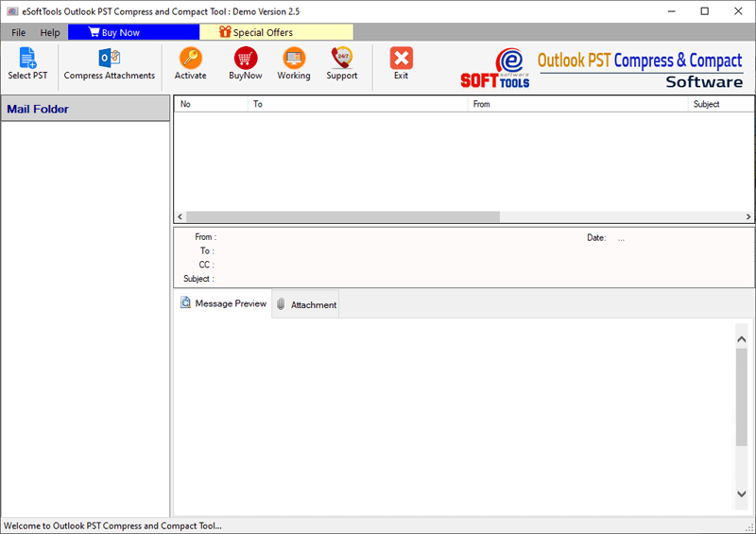Image resolution: width=756 pixels, height=534 pixels.
Task: Maximize the application window
Action: tap(704, 11)
